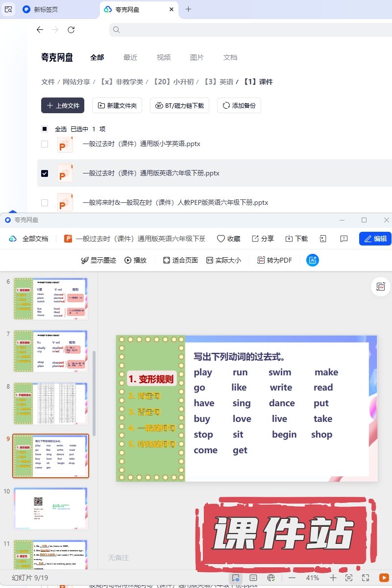The height and width of the screenshot is (588, 392).
Task: Open the notes panel icon in the status bar
Action: 253,578
